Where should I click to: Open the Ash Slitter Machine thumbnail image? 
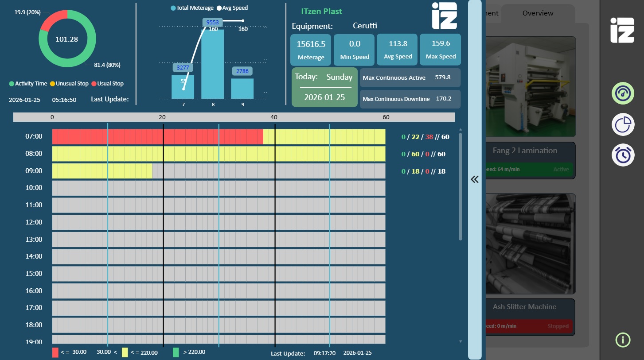pos(530,244)
